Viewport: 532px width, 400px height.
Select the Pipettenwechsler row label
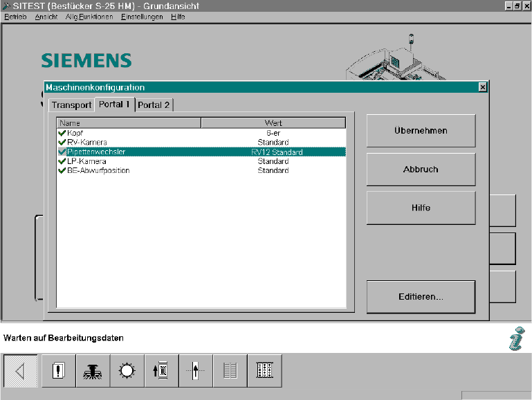[x=96, y=152]
